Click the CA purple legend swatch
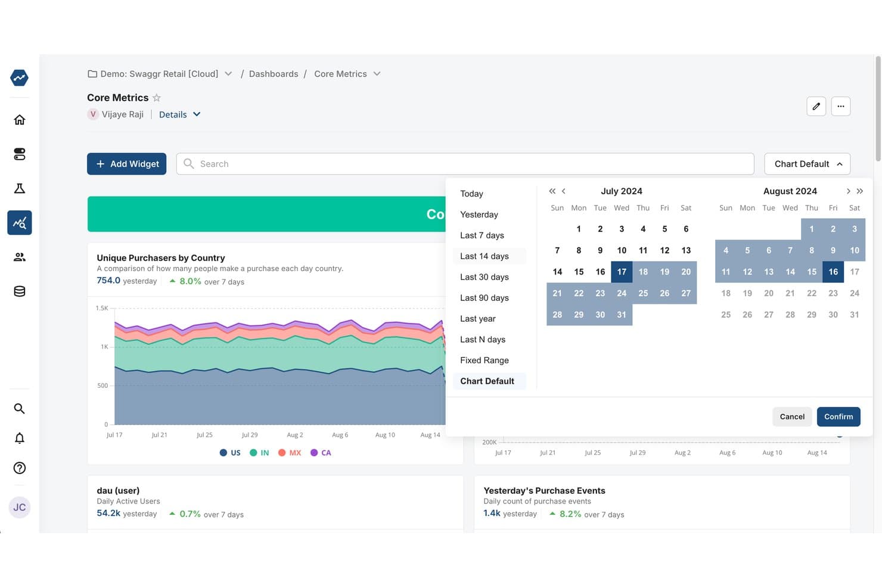Viewport: 882px width, 588px height. click(x=314, y=453)
